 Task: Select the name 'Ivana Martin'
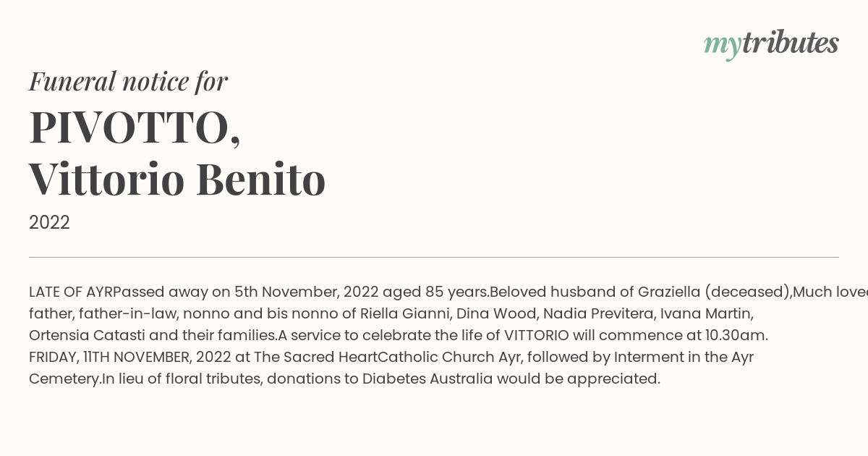(x=705, y=313)
